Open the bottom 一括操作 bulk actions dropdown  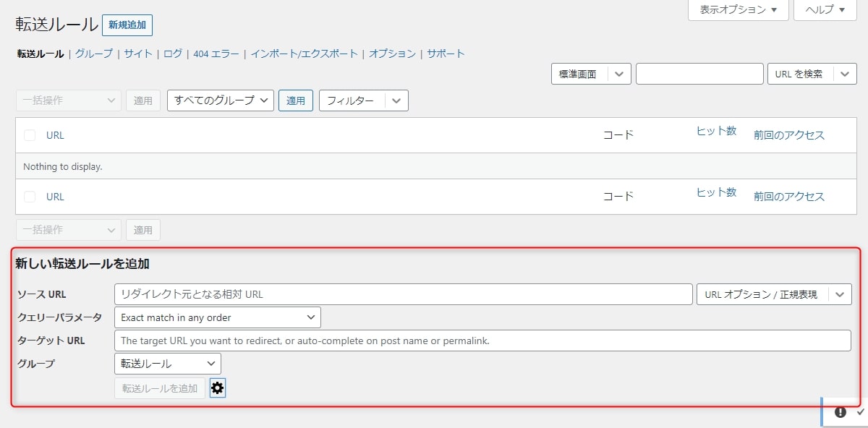click(x=68, y=230)
